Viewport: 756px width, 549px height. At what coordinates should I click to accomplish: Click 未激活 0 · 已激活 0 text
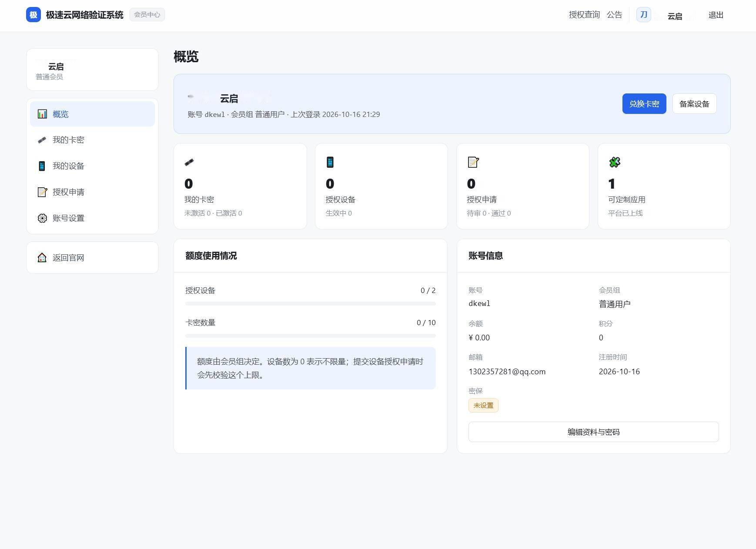click(x=213, y=213)
